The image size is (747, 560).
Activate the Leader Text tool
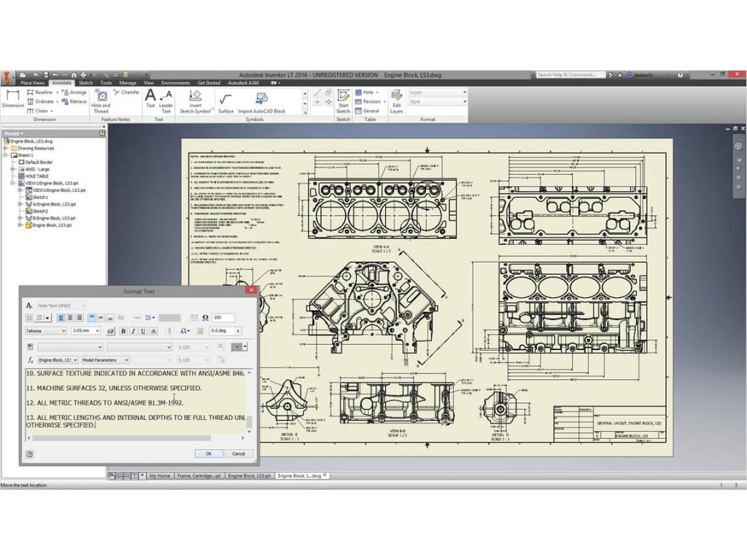(166, 100)
